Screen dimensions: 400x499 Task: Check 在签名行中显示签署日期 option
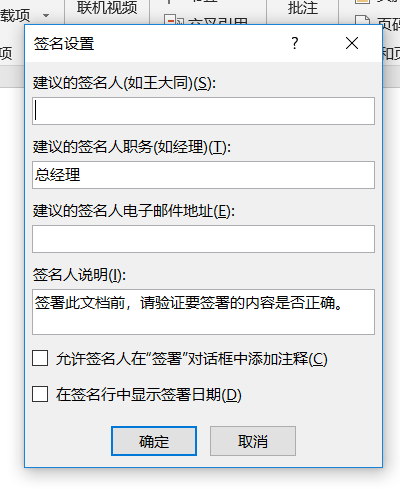pyautogui.click(x=40, y=394)
